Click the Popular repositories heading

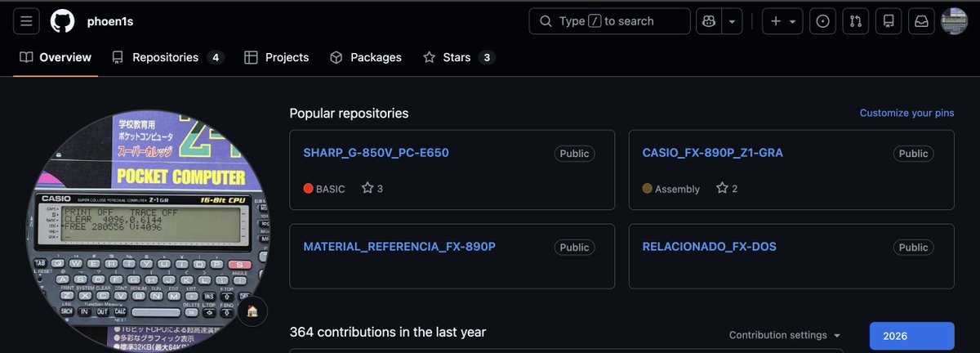349,113
